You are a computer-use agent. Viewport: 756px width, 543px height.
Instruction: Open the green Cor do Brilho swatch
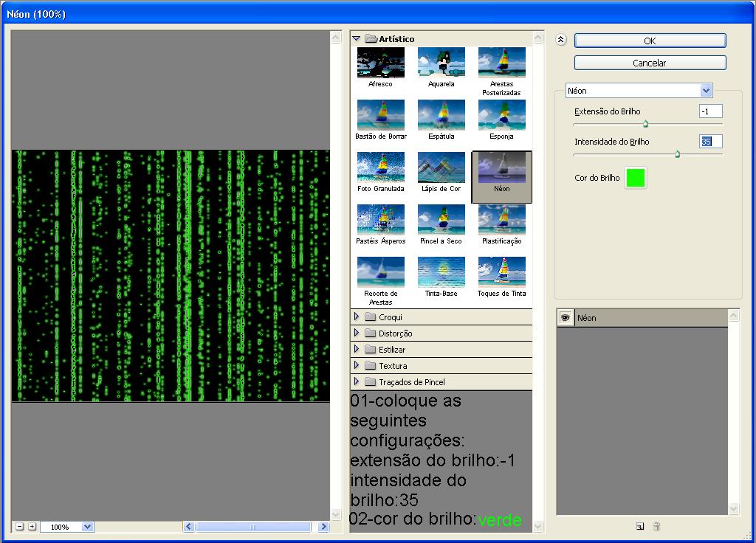(x=636, y=178)
